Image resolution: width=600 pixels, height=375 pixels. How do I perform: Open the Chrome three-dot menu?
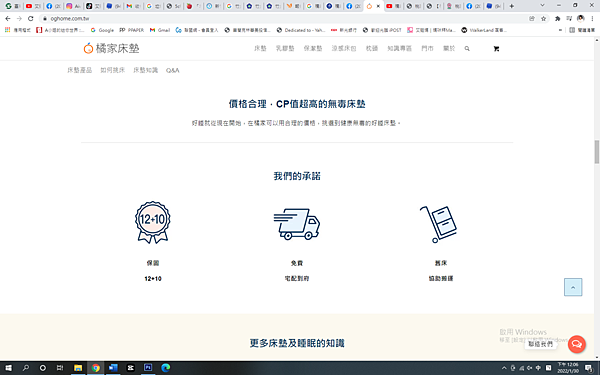[x=592, y=18]
